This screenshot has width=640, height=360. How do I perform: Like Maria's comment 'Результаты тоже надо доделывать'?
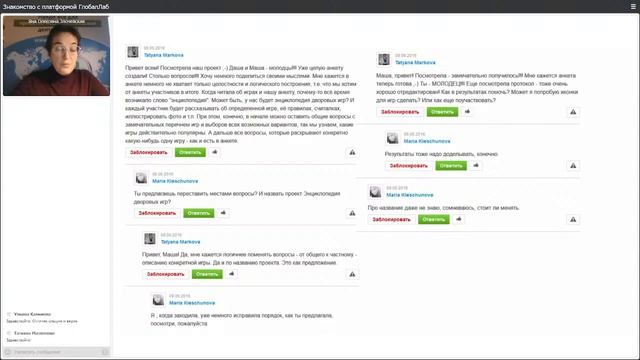[x=476, y=165]
